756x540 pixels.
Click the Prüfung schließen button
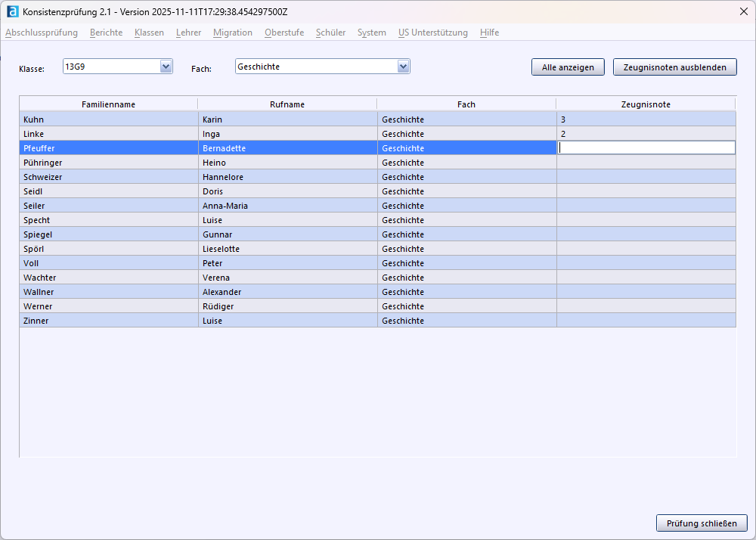pyautogui.click(x=702, y=523)
